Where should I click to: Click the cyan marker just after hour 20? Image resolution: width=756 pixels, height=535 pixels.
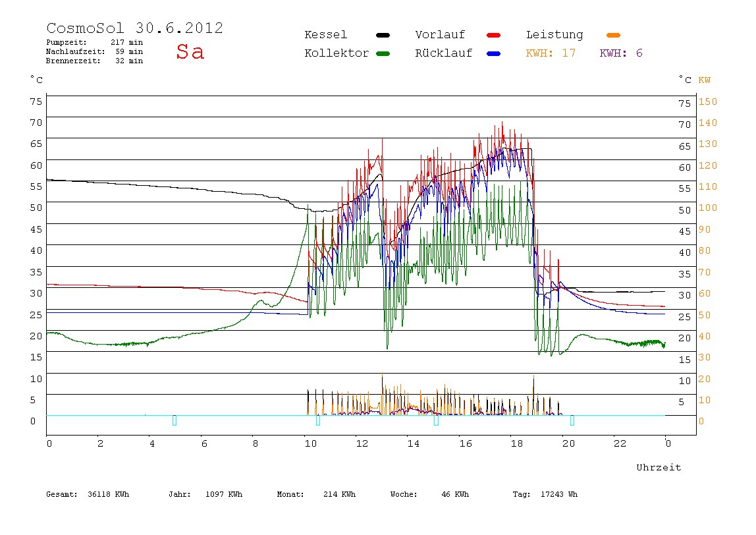(x=572, y=420)
